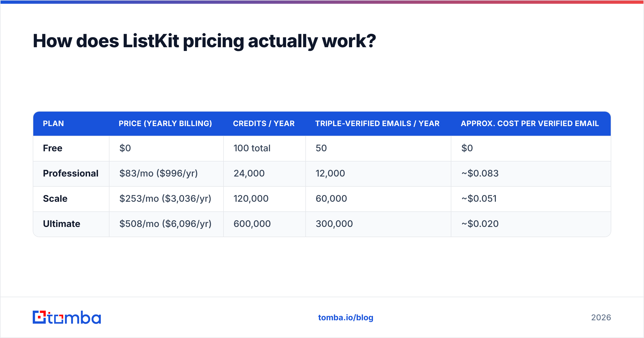Screen dimensions: 644x338
Task: Click the 2026 year text in footer
Action: 601,318
